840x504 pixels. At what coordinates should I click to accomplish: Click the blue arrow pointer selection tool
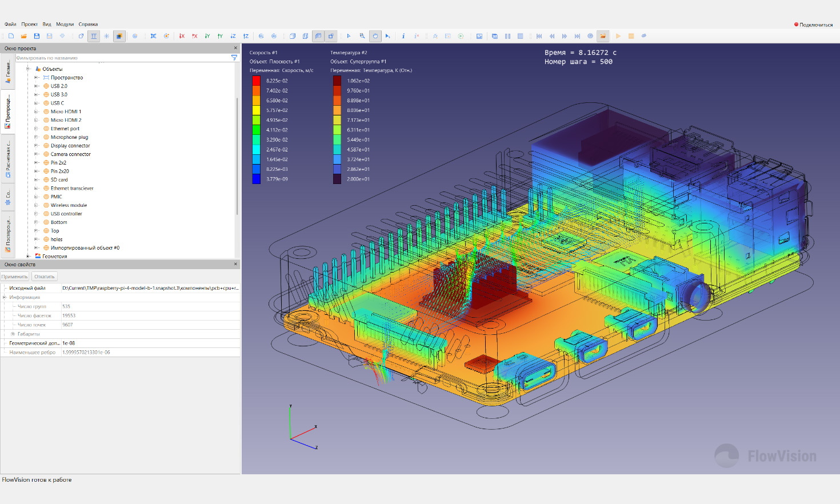click(x=349, y=36)
